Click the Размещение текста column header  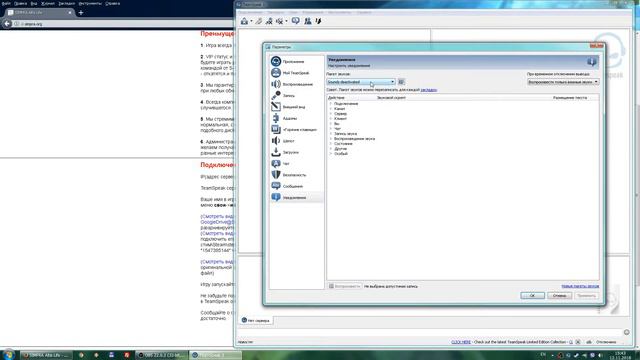(x=570, y=98)
